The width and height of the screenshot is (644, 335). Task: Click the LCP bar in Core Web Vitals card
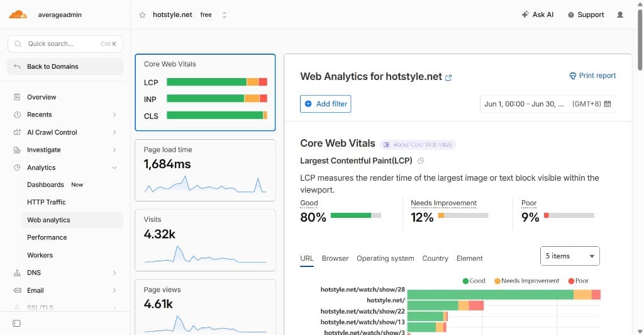coord(217,82)
